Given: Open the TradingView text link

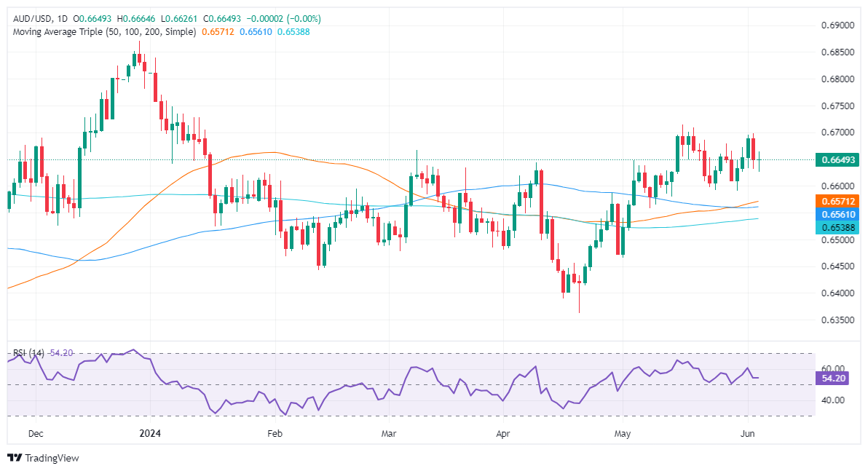Looking at the screenshot, I should (x=52, y=458).
